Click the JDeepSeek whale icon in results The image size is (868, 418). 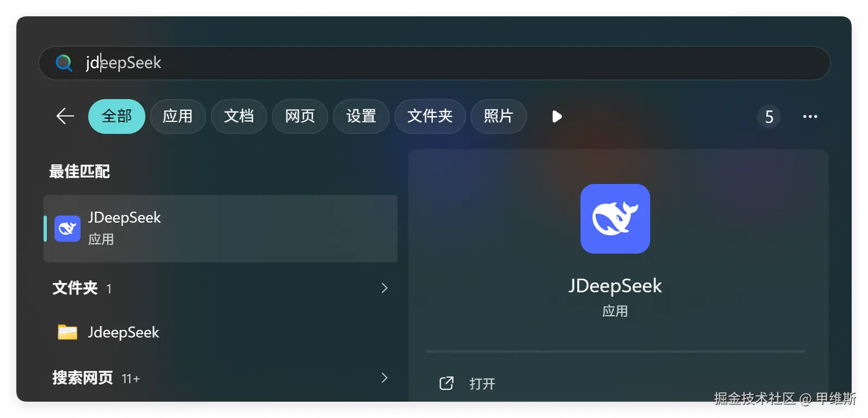point(68,229)
